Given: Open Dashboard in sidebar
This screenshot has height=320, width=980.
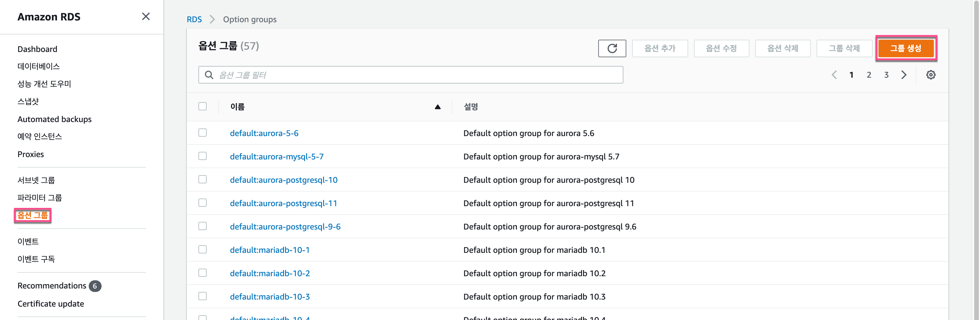Looking at the screenshot, I should coord(37,49).
